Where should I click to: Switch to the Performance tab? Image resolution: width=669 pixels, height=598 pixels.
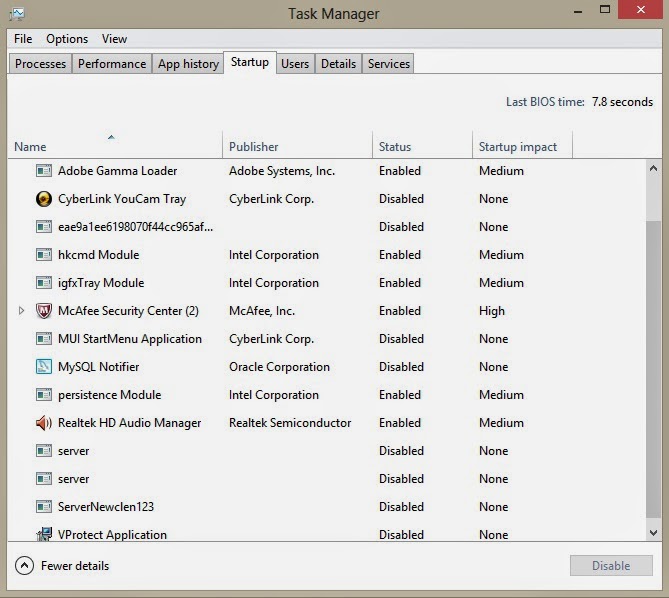(112, 64)
